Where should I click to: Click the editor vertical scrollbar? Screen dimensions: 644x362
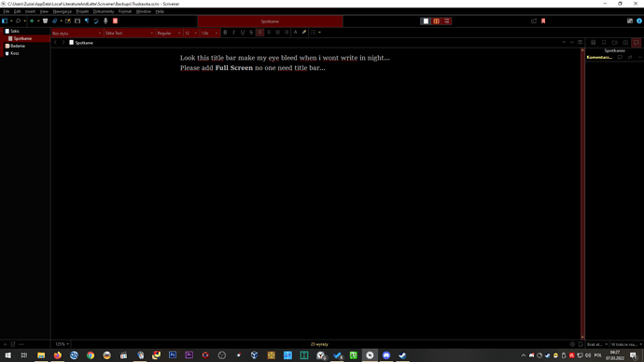coord(582,194)
